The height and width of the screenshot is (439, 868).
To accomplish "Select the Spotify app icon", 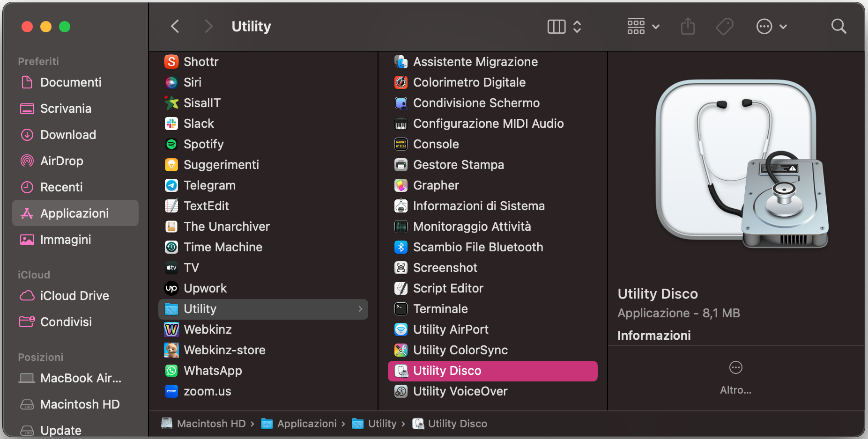I will click(x=171, y=144).
